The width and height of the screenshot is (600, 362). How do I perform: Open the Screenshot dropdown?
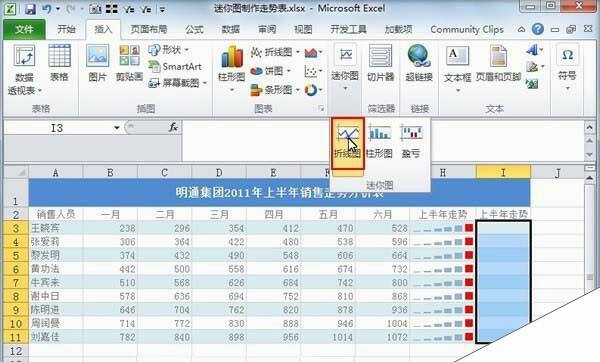[178, 83]
